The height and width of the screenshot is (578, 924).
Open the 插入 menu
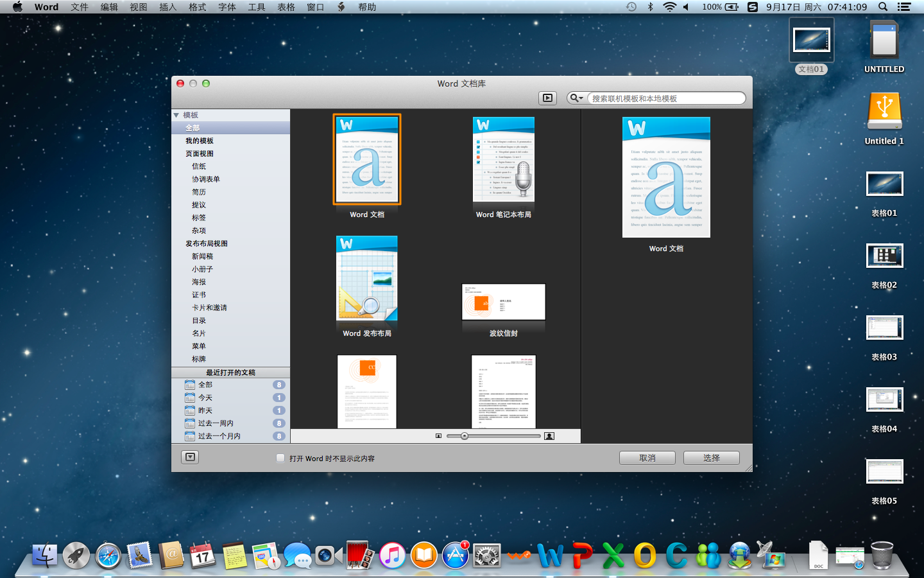[168, 7]
